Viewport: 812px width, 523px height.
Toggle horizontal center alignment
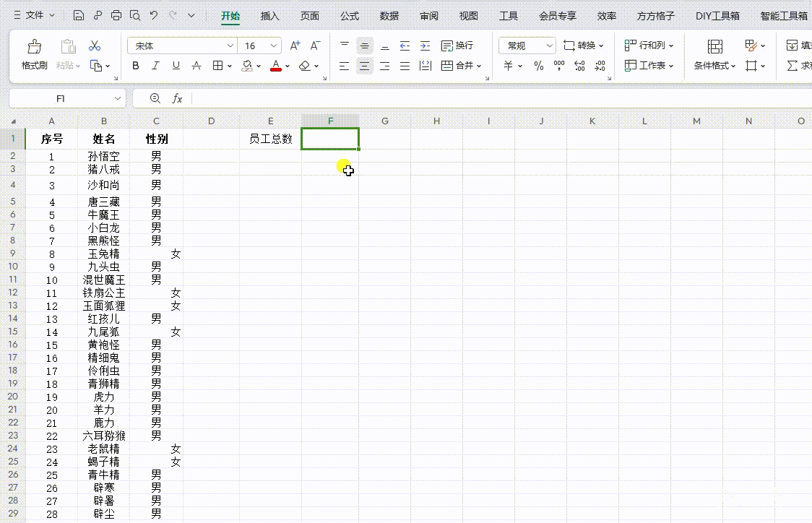click(x=365, y=66)
